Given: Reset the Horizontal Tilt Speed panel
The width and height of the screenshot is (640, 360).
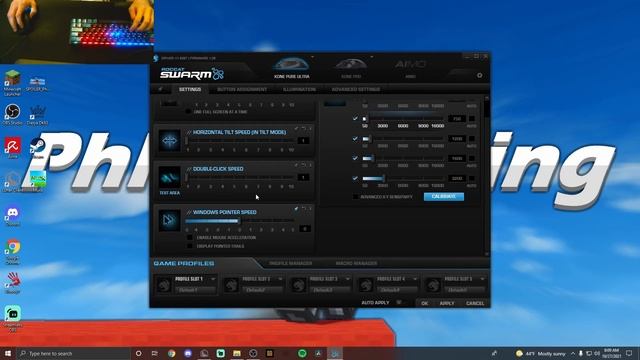Looking at the screenshot, I should (303, 129).
